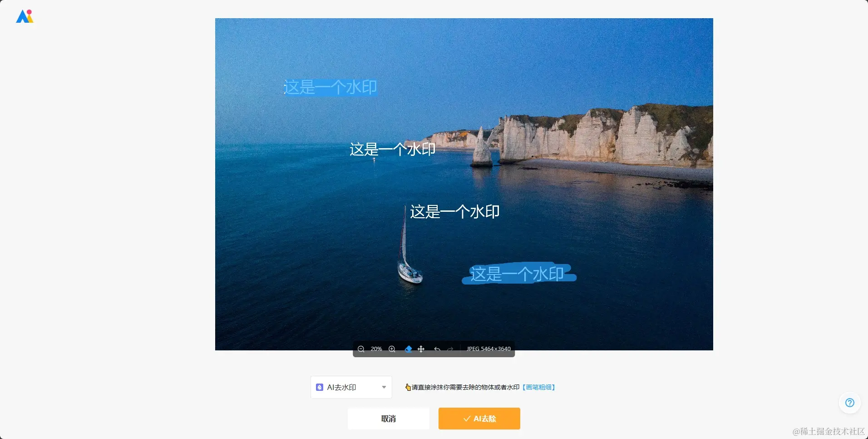Screen dimensions: 868x439
Task: Click the AI去水印 tool icon in the selector
Action: (319, 387)
